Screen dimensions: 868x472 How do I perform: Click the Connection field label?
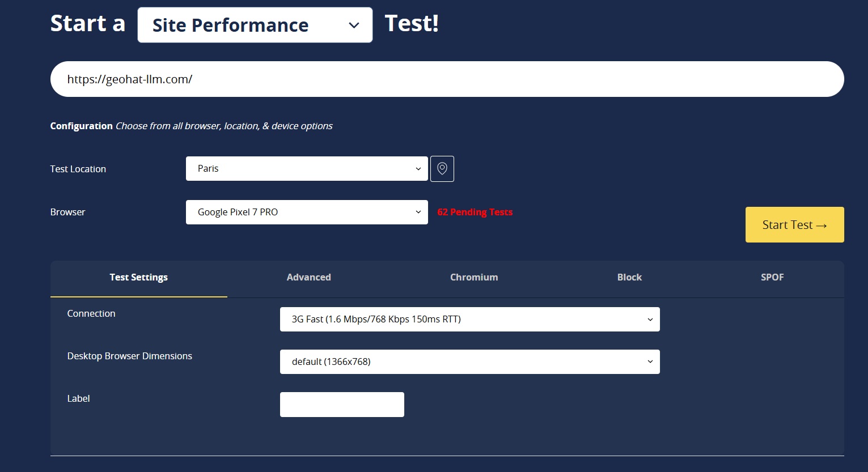coord(91,314)
